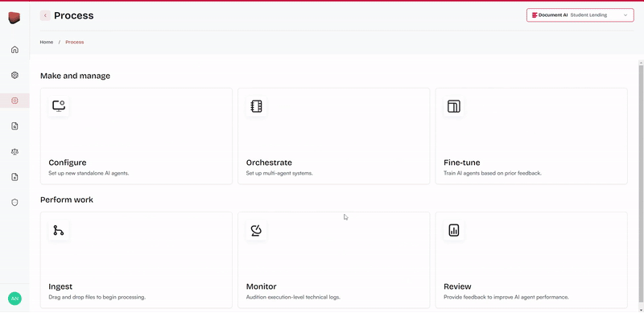Open the Review card title
Image resolution: width=644 pixels, height=313 pixels.
tap(457, 286)
